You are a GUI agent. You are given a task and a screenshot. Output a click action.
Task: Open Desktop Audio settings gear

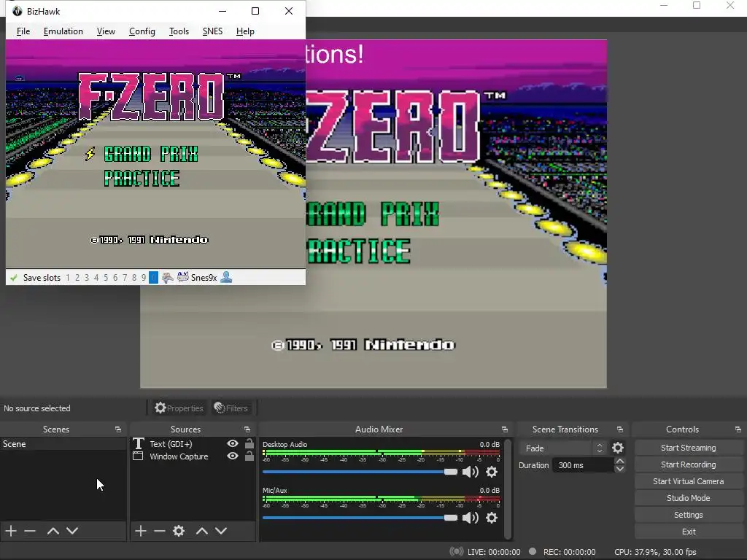[x=492, y=472]
